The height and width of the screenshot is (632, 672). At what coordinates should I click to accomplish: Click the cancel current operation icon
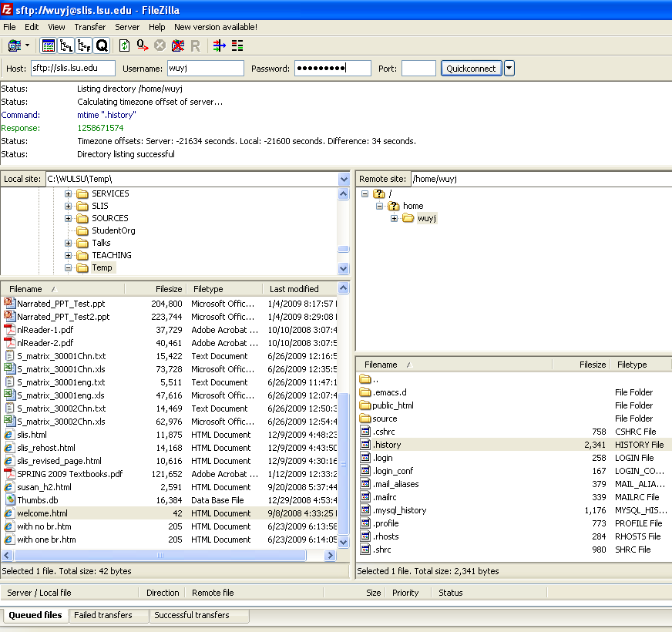[160, 45]
